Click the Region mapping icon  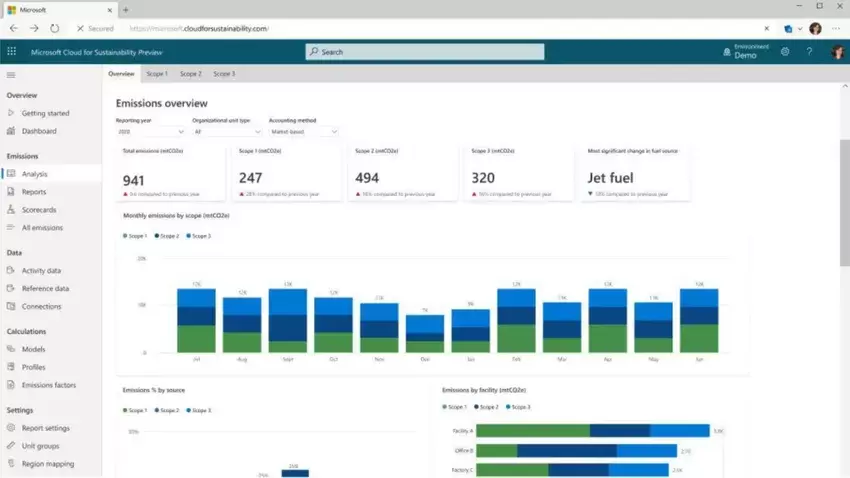pyautogui.click(x=11, y=463)
